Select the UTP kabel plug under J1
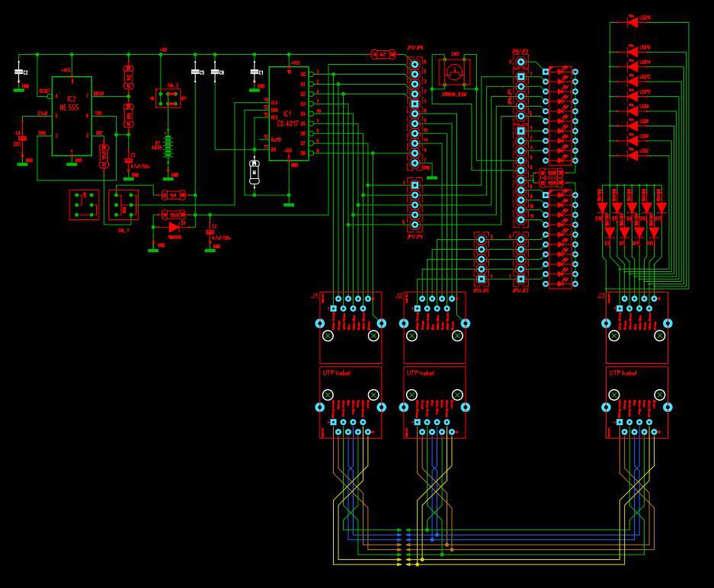The width and height of the screenshot is (714, 588). 351,402
